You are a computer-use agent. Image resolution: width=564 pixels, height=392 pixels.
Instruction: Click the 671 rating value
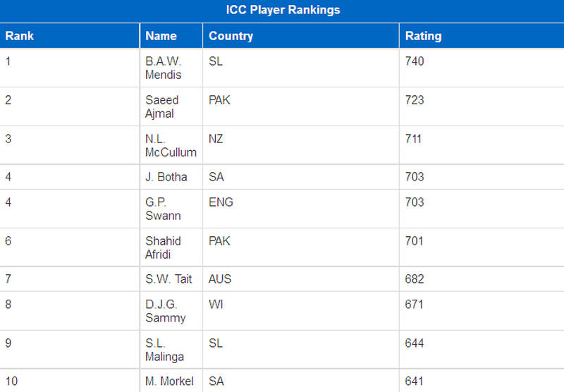click(x=414, y=305)
